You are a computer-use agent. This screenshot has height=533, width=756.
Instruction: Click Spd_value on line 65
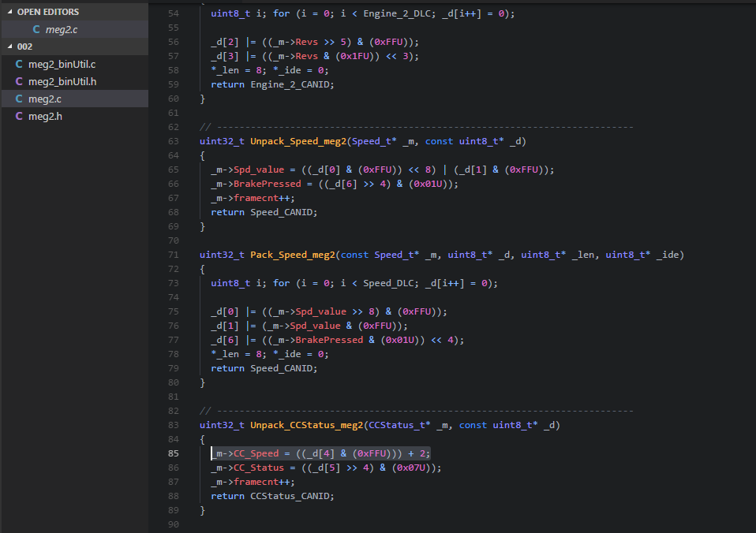tap(259, 170)
